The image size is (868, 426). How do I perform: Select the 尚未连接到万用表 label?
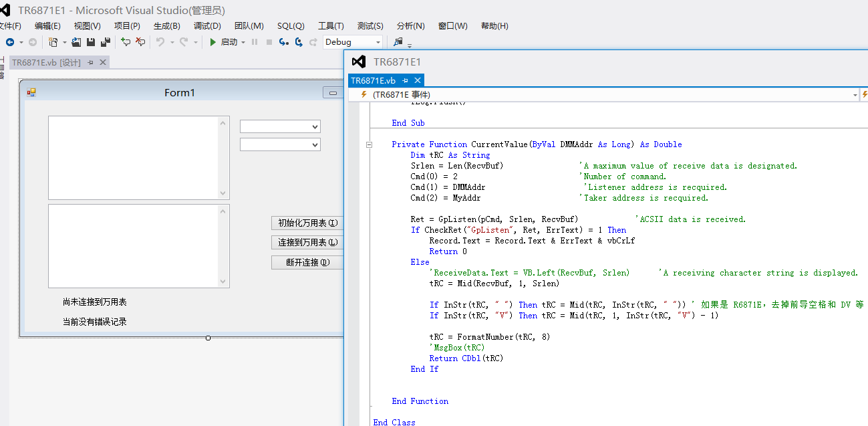point(95,302)
